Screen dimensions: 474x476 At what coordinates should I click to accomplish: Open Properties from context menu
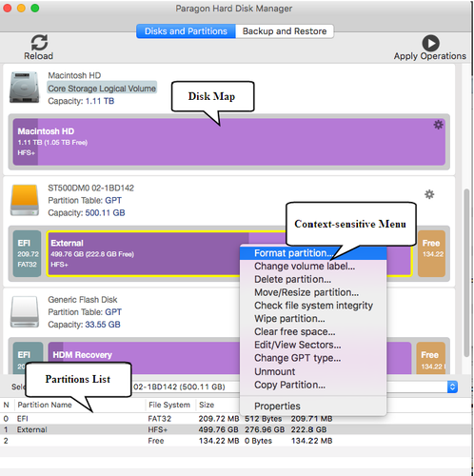[313, 407]
